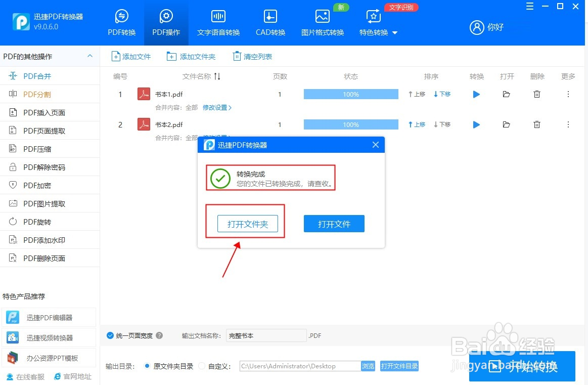Delete 书本1.pdf with trash icon
This screenshot has height=385, width=588.
coord(536,94)
